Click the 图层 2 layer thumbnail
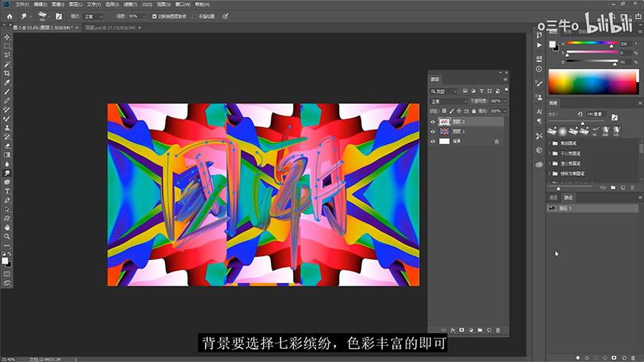 444,121
